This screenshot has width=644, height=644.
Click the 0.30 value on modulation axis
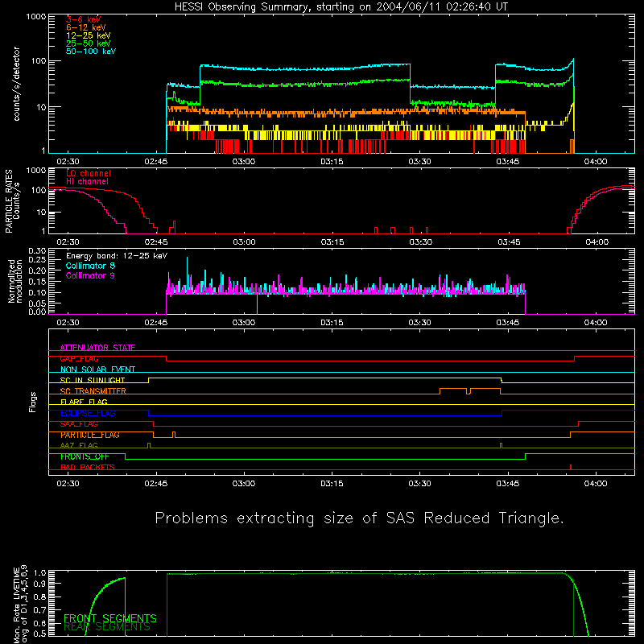coord(37,251)
